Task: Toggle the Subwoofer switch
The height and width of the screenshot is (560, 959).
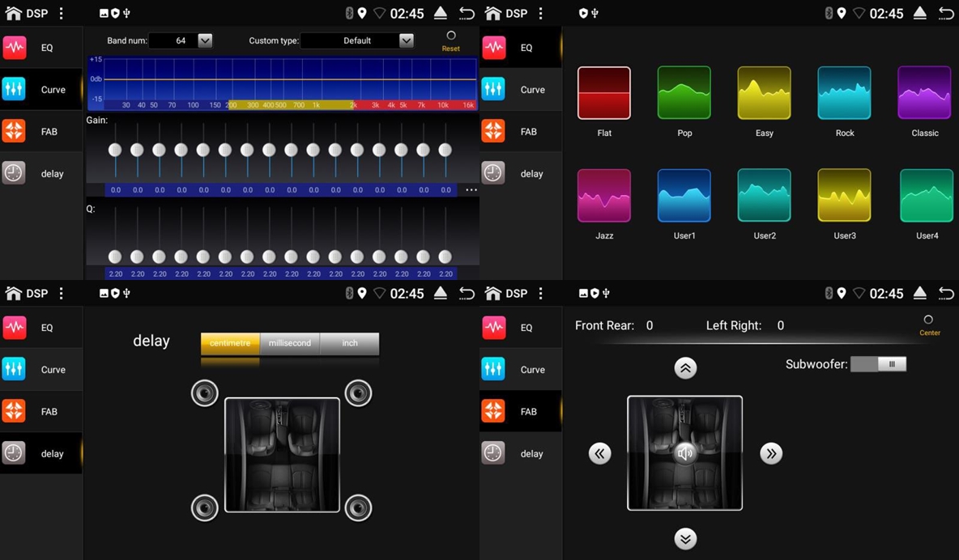Action: (x=878, y=364)
